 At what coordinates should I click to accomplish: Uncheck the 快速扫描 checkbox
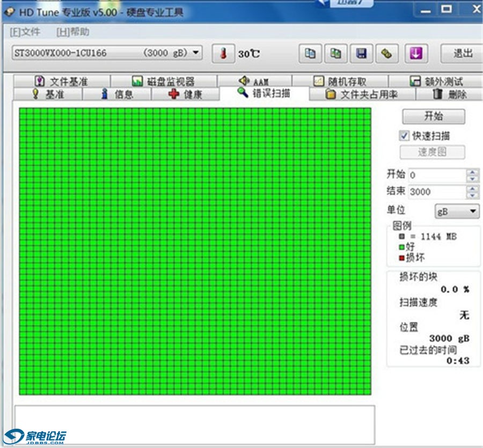(x=404, y=136)
